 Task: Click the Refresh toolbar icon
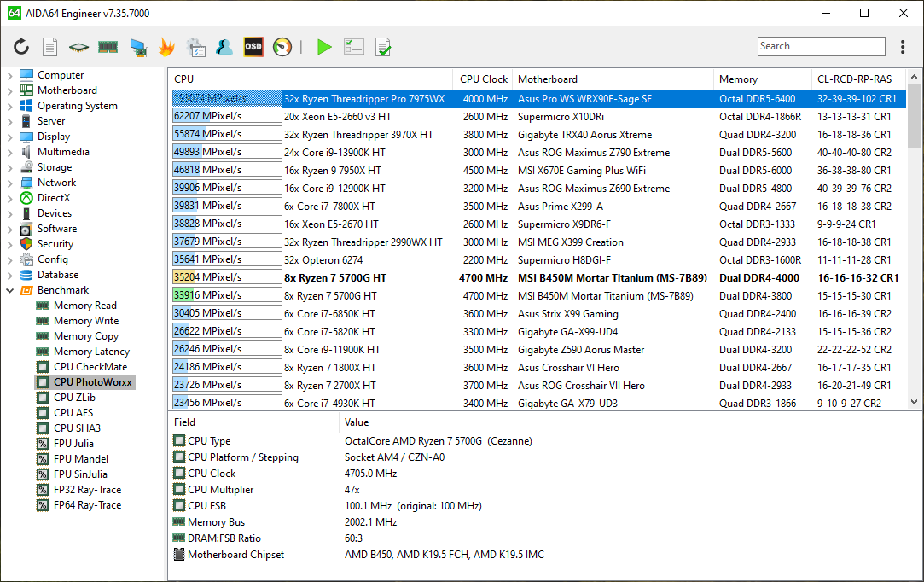pyautogui.click(x=21, y=47)
